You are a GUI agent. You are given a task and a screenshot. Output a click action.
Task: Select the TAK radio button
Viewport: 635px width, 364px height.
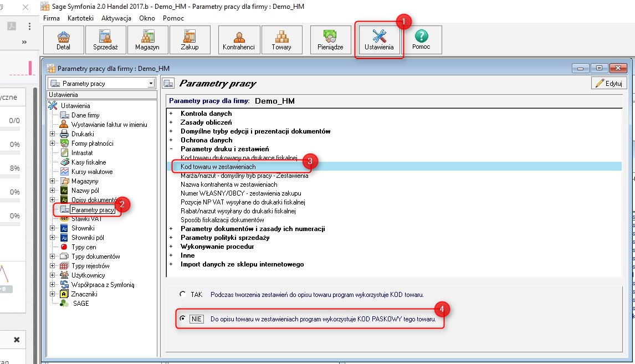tap(182, 295)
